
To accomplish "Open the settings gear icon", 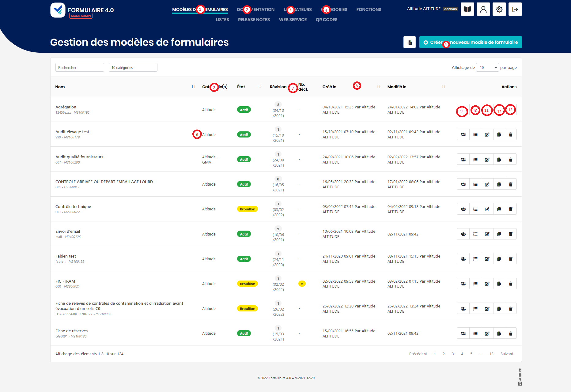I will 499,9.
